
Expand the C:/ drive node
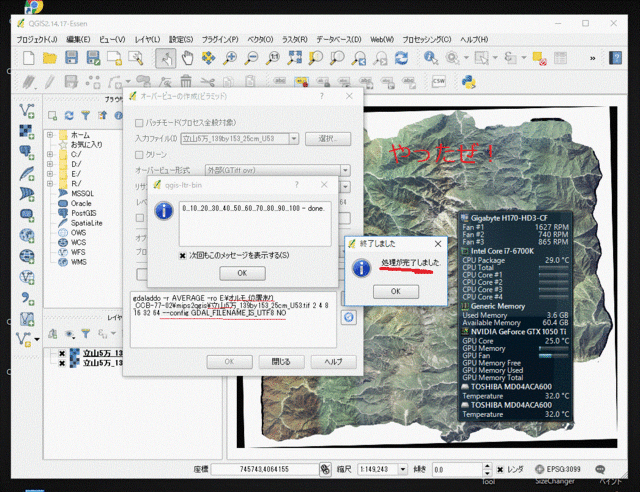pyautogui.click(x=50, y=154)
